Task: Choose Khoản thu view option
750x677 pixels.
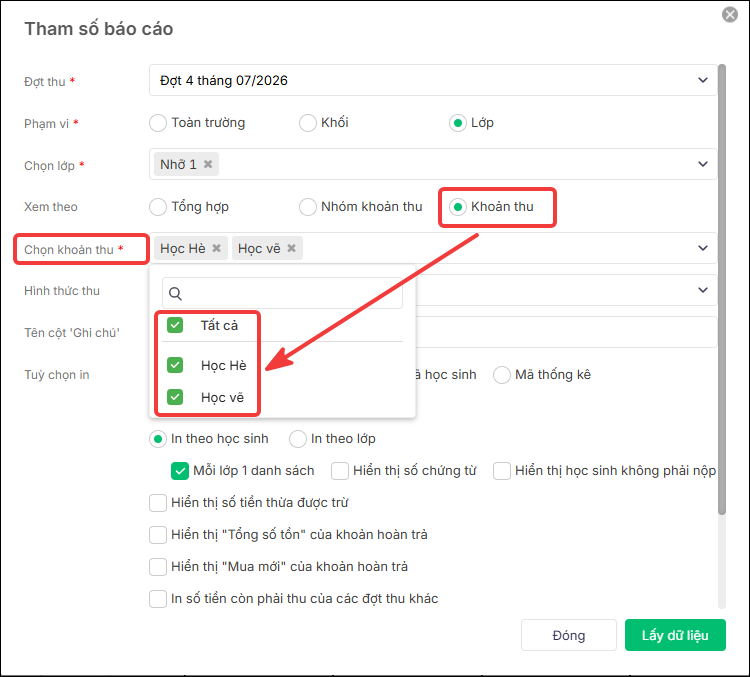Action: coord(458,207)
